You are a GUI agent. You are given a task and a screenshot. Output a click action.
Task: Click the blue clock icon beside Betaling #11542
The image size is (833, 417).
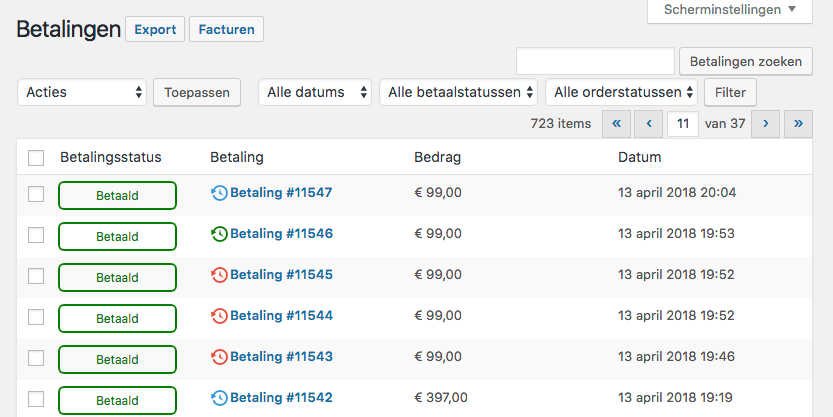pyautogui.click(x=219, y=398)
